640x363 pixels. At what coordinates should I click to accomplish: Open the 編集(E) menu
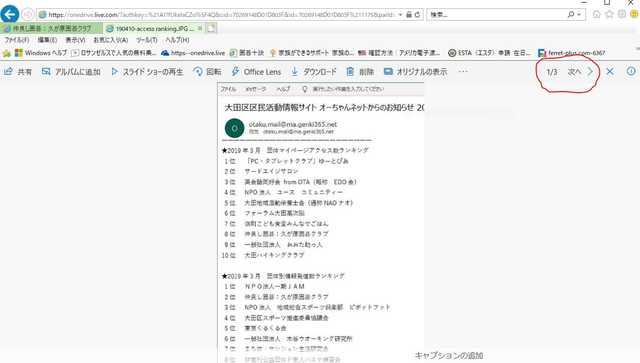coord(47,40)
